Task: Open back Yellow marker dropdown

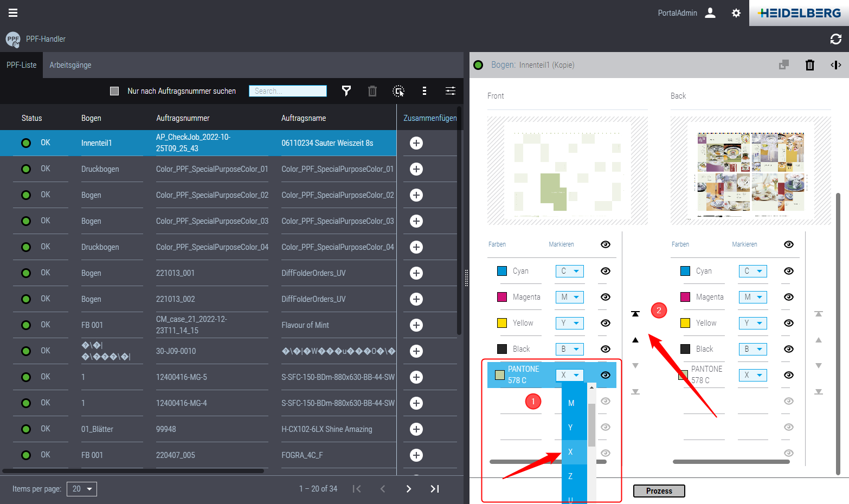Action: [752, 323]
